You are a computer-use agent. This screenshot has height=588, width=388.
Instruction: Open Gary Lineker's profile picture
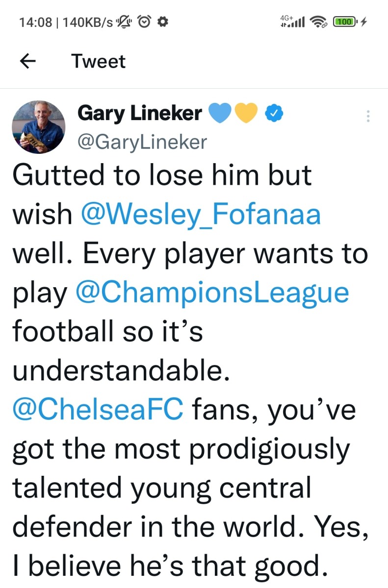click(38, 127)
